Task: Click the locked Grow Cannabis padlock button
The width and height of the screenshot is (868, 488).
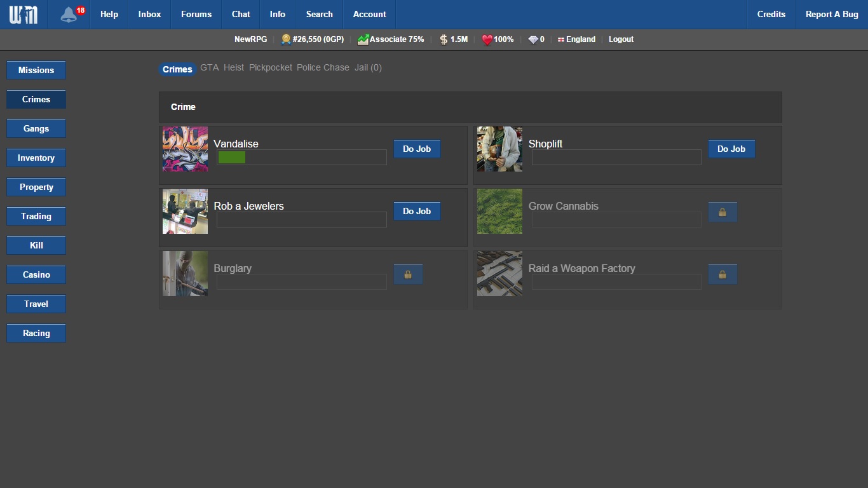Action: [x=722, y=212]
